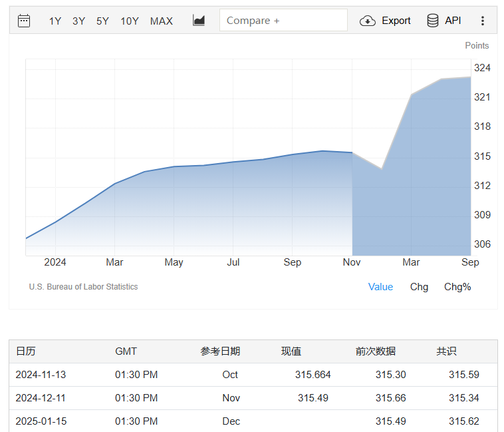Viewport: 504px width, 432px height.
Task: Click the API database icon
Action: point(433,21)
